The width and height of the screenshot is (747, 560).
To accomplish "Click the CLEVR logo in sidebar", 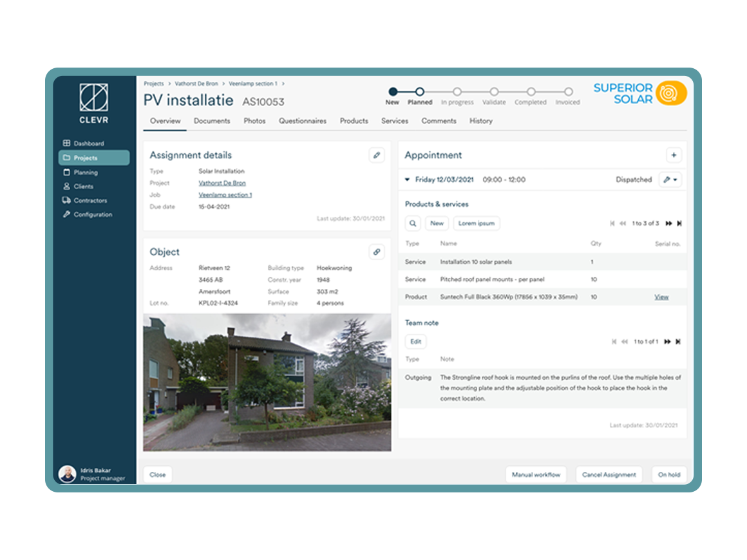I will click(x=94, y=102).
